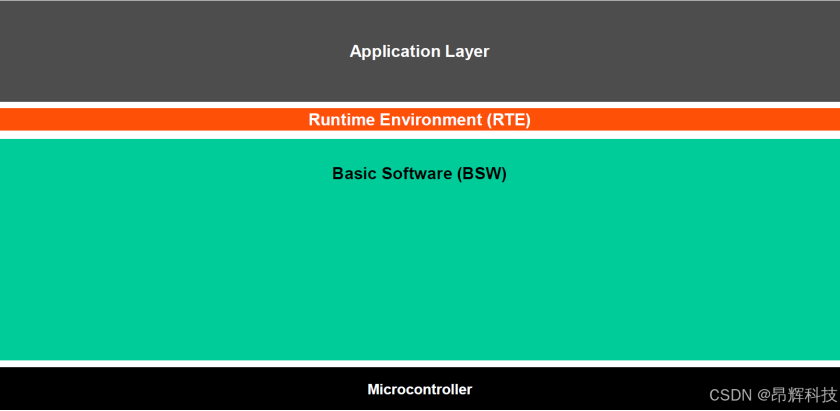This screenshot has width=840, height=411.
Task: Click the Basic Software (BSW) heading
Action: 419,174
